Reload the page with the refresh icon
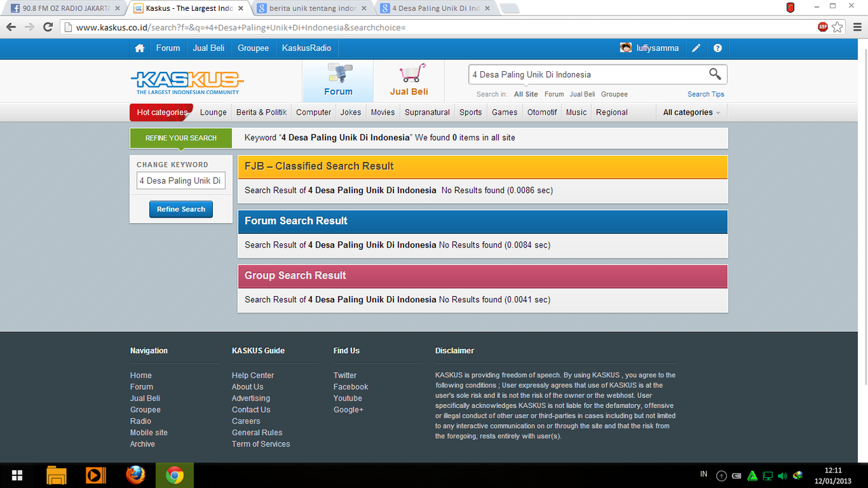Image resolution: width=868 pixels, height=488 pixels. pos(47,27)
